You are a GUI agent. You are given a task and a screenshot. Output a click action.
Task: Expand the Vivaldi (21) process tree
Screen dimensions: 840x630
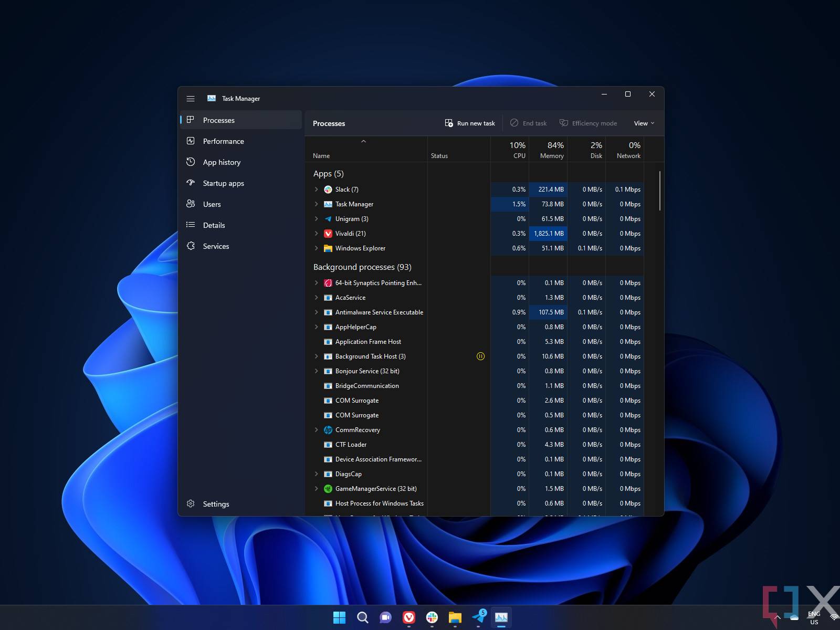(316, 234)
